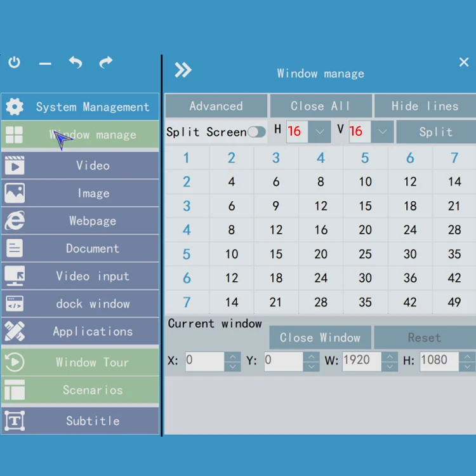Click the Reset button

425,338
